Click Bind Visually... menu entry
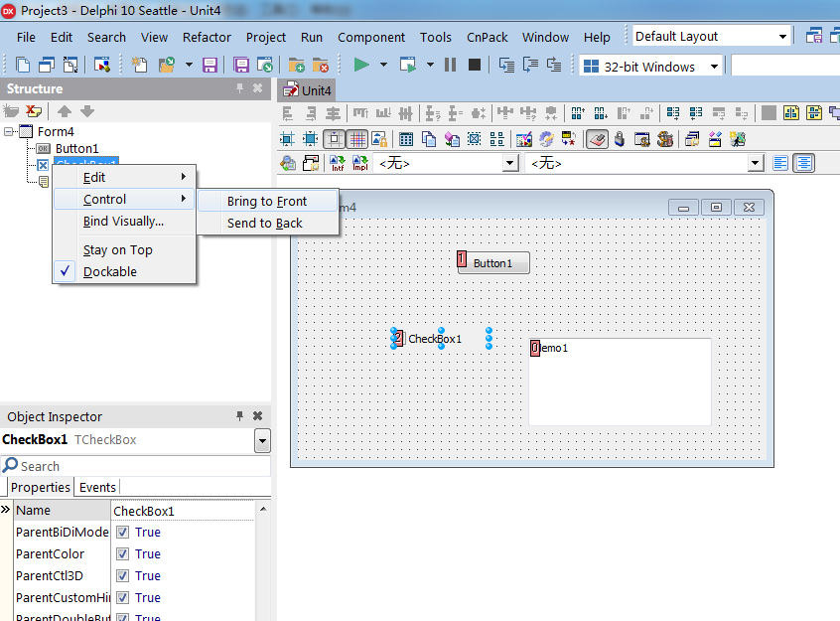The height and width of the screenshot is (621, 840). [124, 221]
